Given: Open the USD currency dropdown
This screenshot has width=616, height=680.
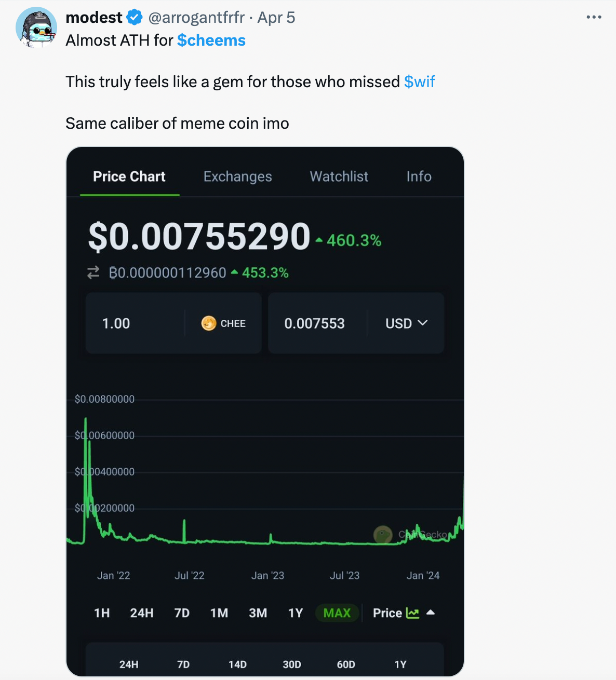Looking at the screenshot, I should click(x=407, y=323).
